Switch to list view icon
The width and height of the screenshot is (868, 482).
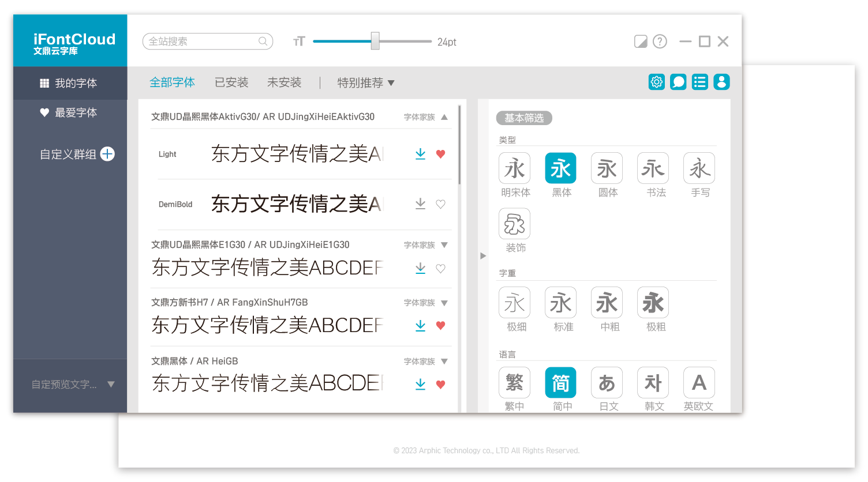coord(700,82)
